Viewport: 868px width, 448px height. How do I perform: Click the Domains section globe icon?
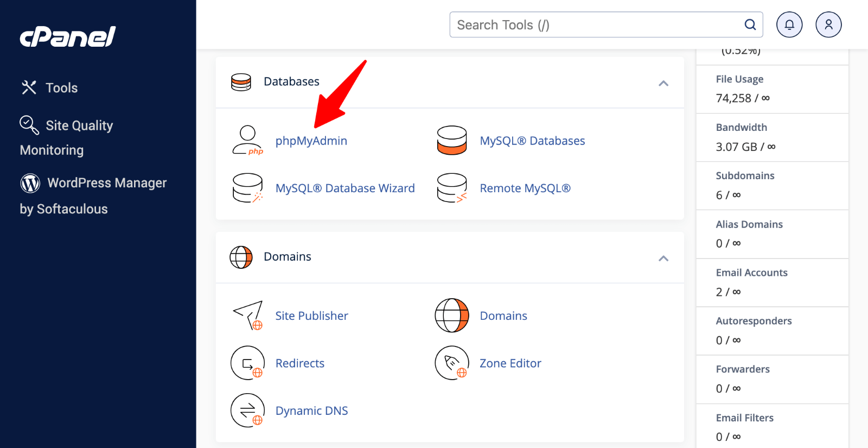(x=241, y=257)
